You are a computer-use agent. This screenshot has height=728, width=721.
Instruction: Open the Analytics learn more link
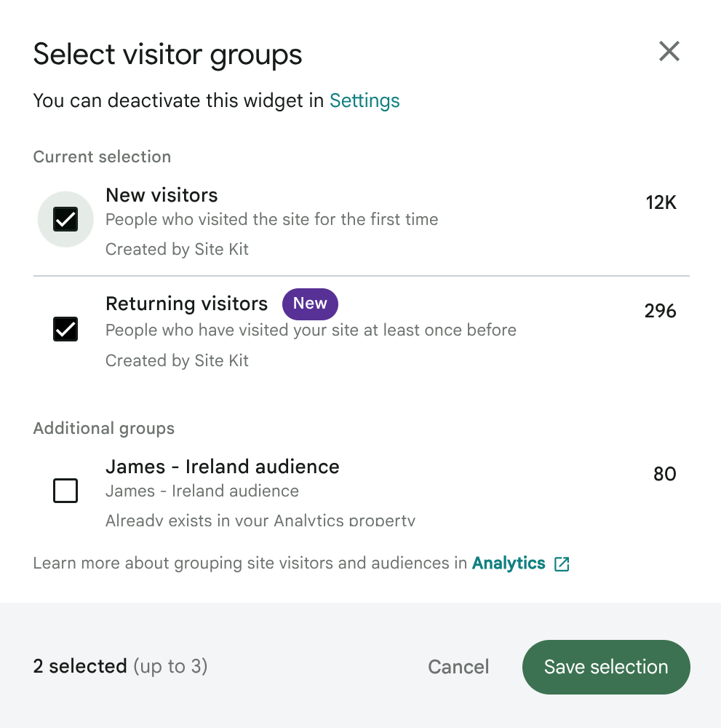(x=509, y=563)
